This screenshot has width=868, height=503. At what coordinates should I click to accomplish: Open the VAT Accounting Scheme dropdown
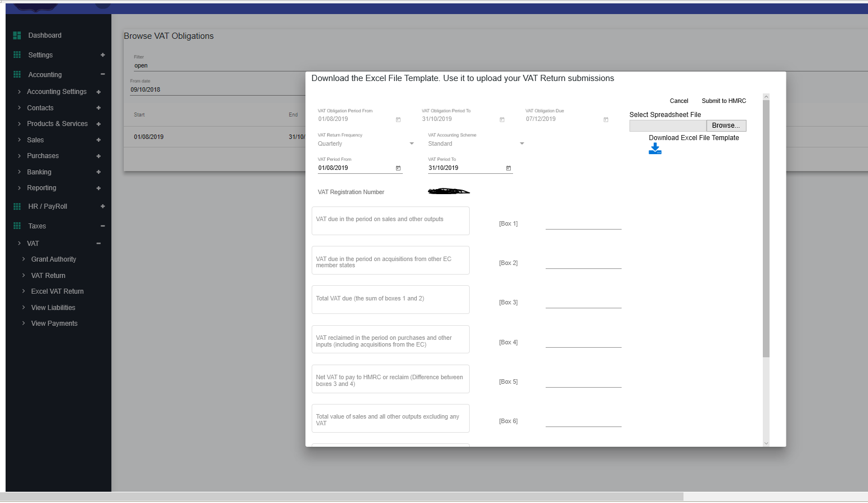pyautogui.click(x=521, y=144)
